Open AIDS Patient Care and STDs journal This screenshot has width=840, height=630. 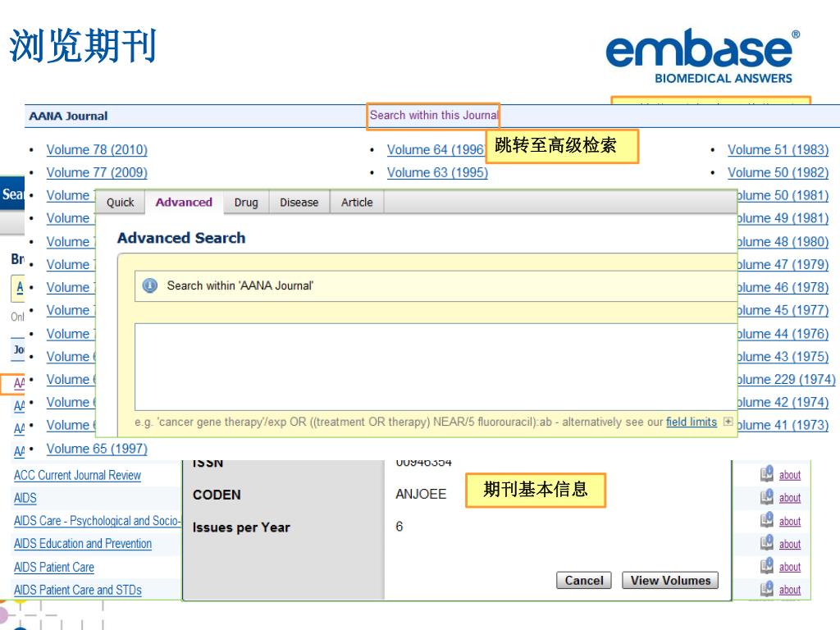(x=78, y=590)
